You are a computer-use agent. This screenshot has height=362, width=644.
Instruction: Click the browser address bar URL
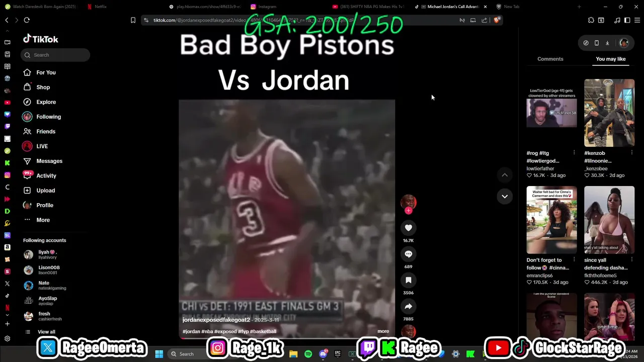pos(254,20)
